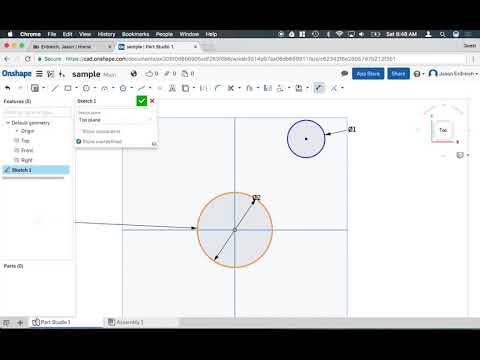The height and width of the screenshot is (360, 480).
Task: Select the Use/Project sketch tool
Action: tap(185, 88)
